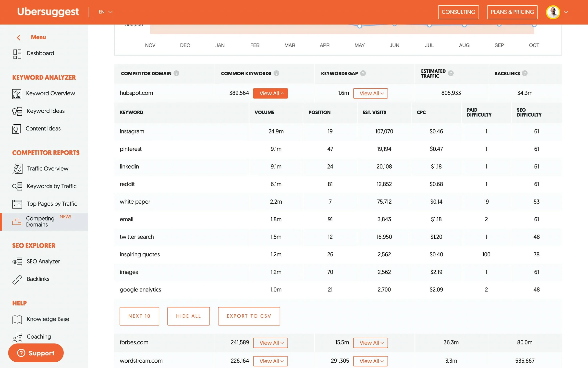Click the MAY data point on chart
This screenshot has height=368, width=588.
tap(359, 26)
